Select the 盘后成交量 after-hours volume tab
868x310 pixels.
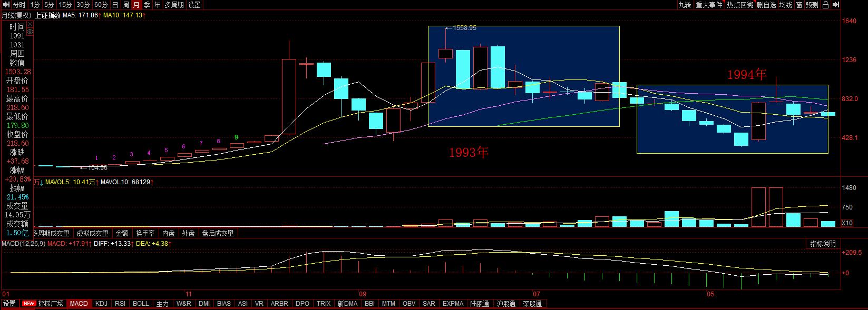[218, 233]
